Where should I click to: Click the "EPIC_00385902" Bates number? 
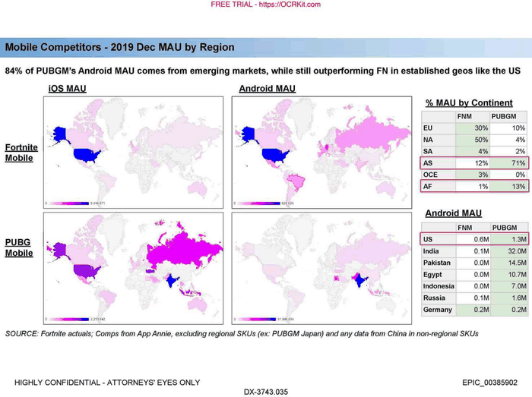[x=489, y=383]
